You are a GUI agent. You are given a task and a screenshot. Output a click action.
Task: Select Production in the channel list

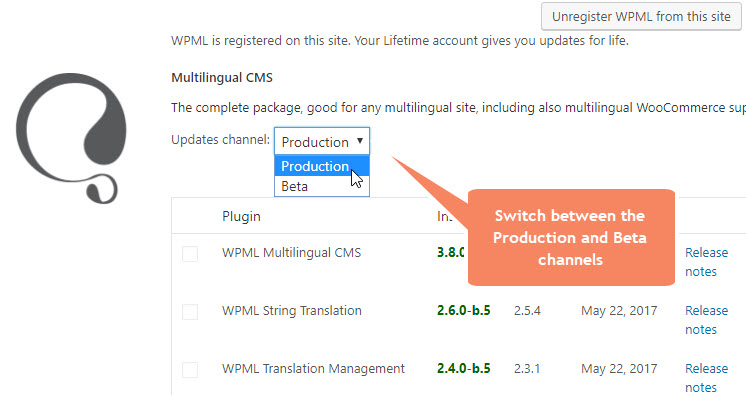point(322,166)
